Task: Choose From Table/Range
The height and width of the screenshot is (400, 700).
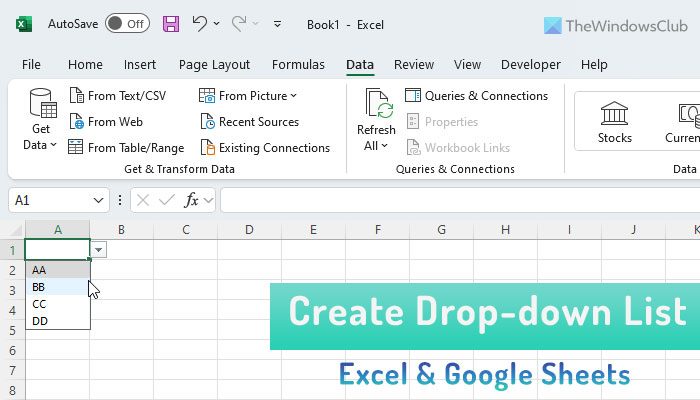Action: click(126, 147)
